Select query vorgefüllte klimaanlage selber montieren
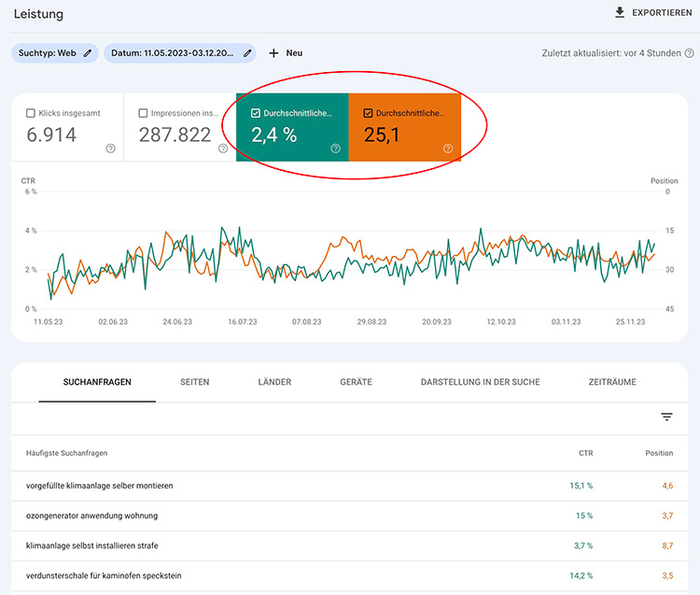Viewport: 700px width, 595px height. coord(99,486)
